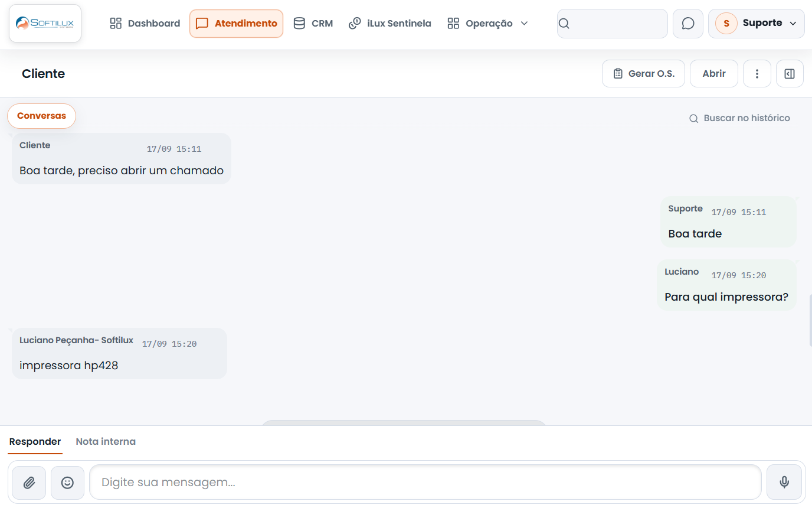The height and width of the screenshot is (508, 812).
Task: Click the iLux Sentinela icon
Action: point(355,24)
